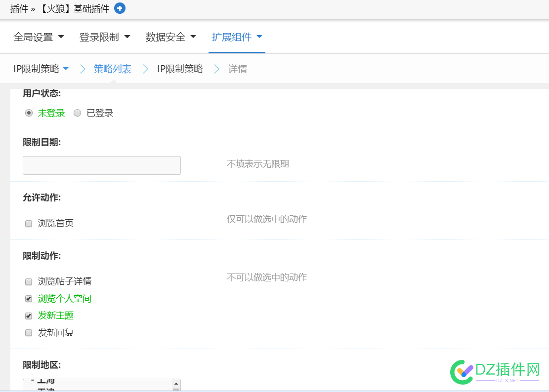Open the 数据安全 dropdown
The image size is (549, 392).
[x=170, y=37]
